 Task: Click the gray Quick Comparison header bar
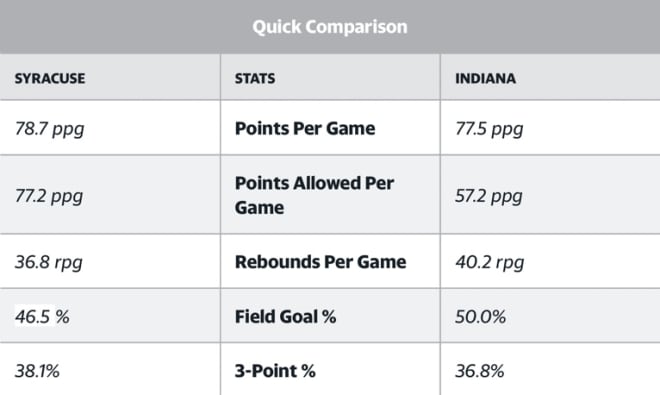330,27
